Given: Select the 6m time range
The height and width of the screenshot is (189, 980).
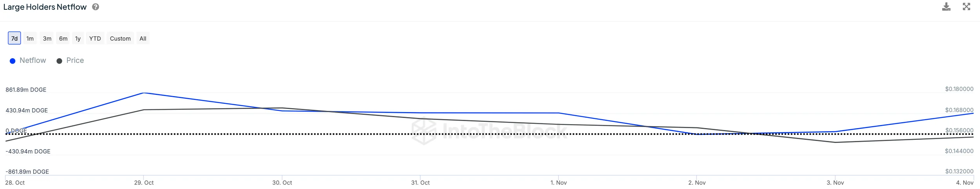Looking at the screenshot, I should tap(63, 38).
